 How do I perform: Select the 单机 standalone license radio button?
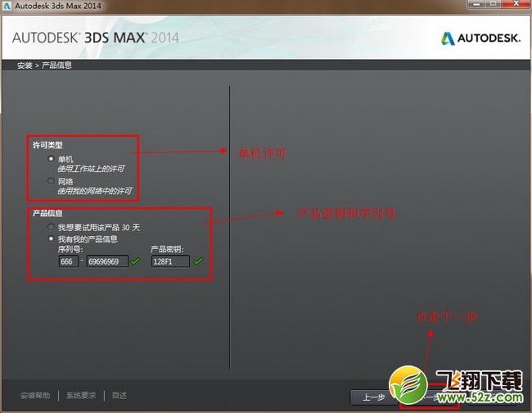51,159
